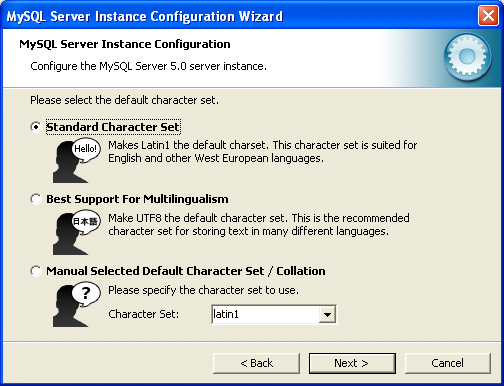Click 'Please select the default character set.' text
504x386 pixels.
[124, 100]
